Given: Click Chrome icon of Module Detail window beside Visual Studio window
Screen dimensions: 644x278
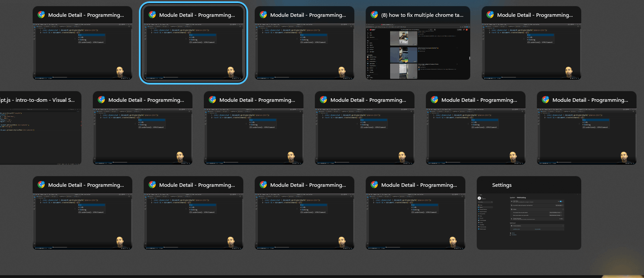Looking at the screenshot, I should point(101,100).
